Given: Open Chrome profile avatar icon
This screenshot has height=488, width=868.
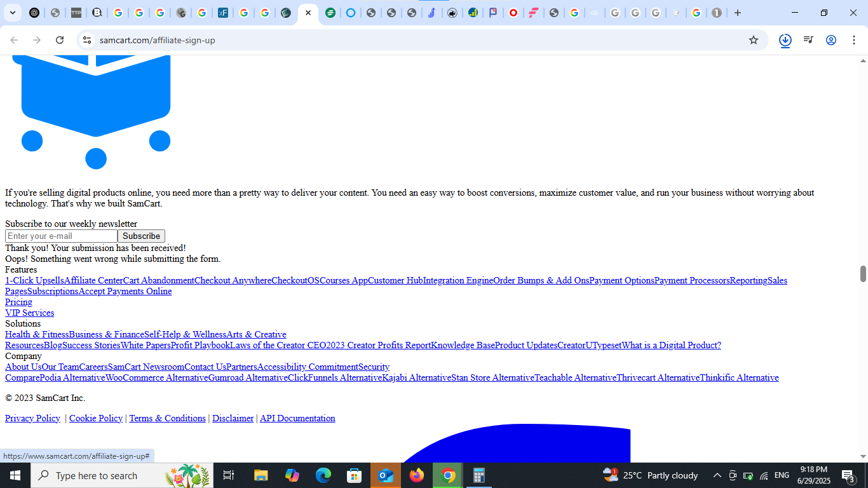Looking at the screenshot, I should point(831,40).
